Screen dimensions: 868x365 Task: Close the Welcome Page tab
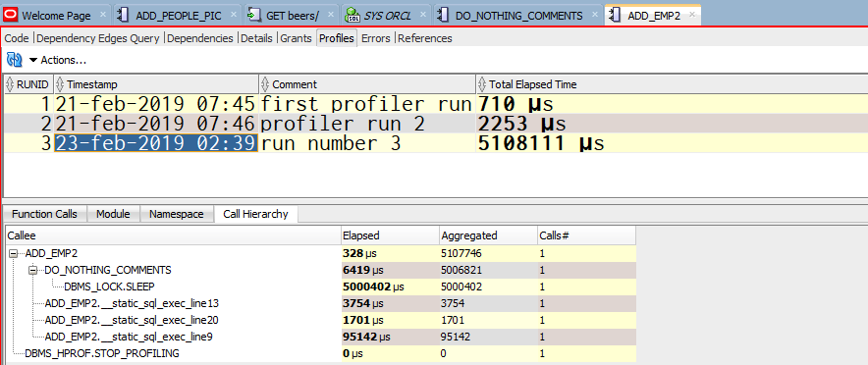[103, 16]
